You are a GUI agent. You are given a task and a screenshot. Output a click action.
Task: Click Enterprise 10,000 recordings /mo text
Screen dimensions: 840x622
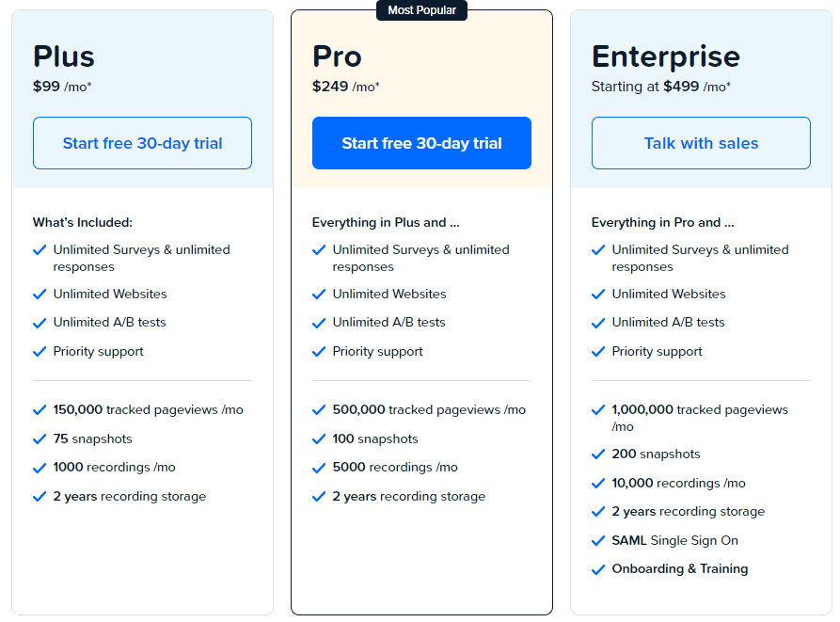click(x=678, y=483)
